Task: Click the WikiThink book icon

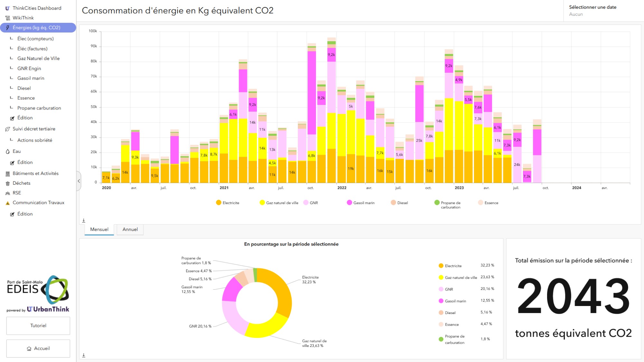Action: 8,18
